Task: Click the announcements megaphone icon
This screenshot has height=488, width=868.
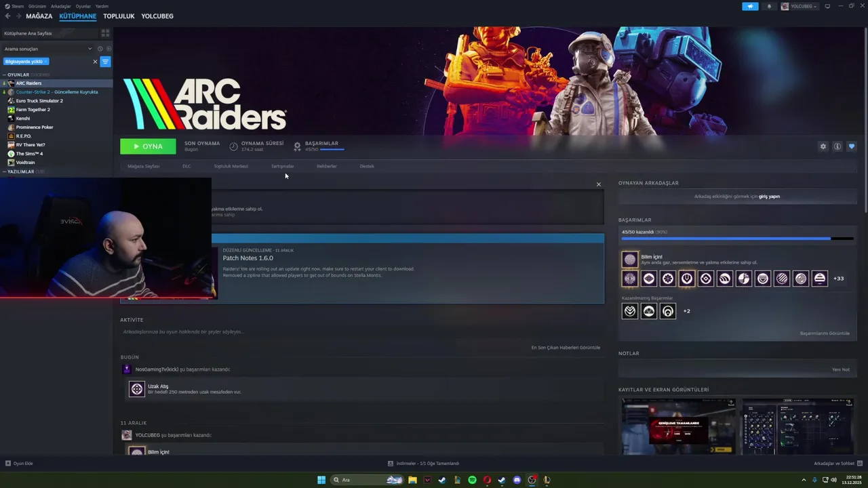Action: click(x=750, y=6)
